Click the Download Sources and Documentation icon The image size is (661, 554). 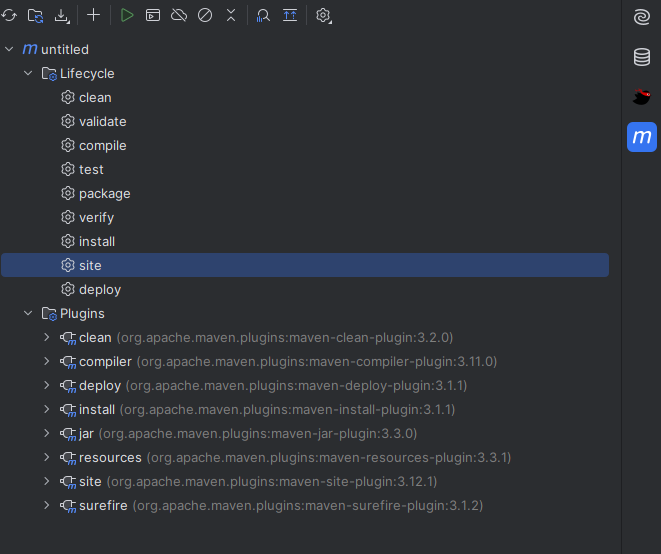point(62,16)
